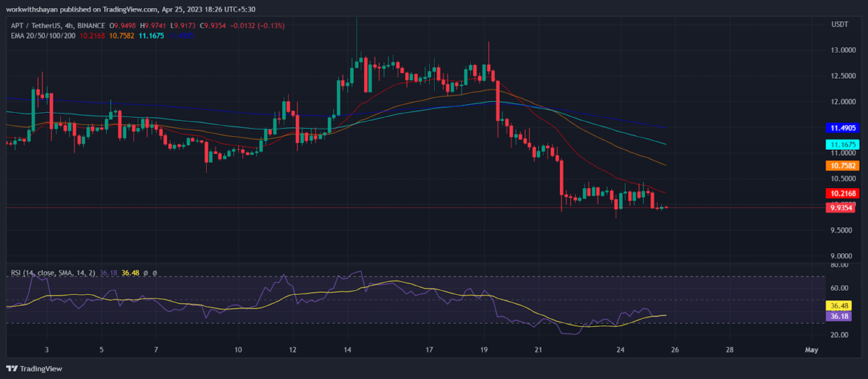The image size is (868, 379).
Task: Click the USDT currency label on price axis
Action: (x=840, y=25)
